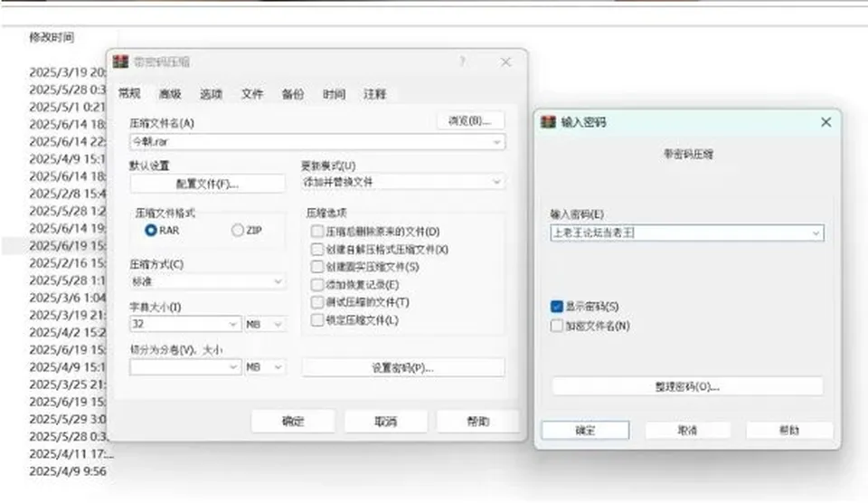Image resolution: width=868 pixels, height=503 pixels.
Task: Click the 配置文件(F)... button
Action: pos(208,184)
